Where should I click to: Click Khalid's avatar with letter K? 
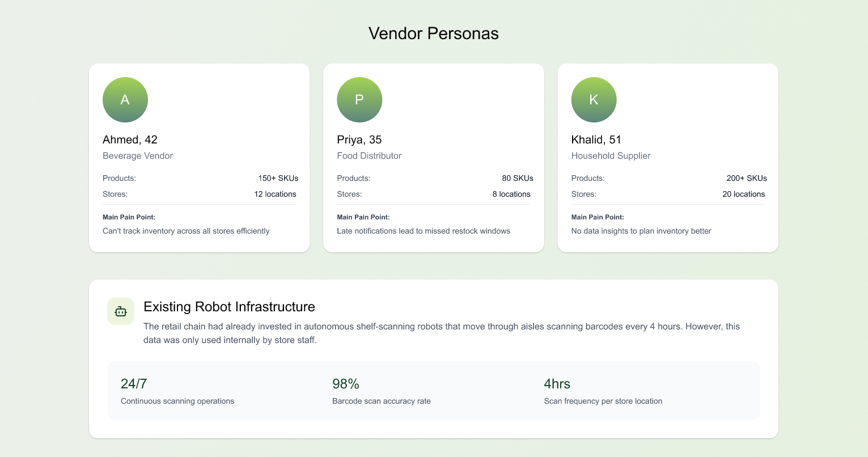(594, 100)
